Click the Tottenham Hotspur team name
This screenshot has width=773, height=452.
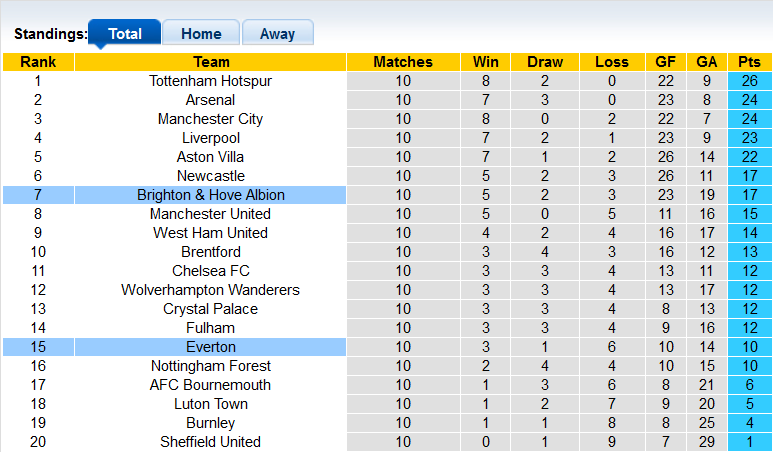point(210,81)
